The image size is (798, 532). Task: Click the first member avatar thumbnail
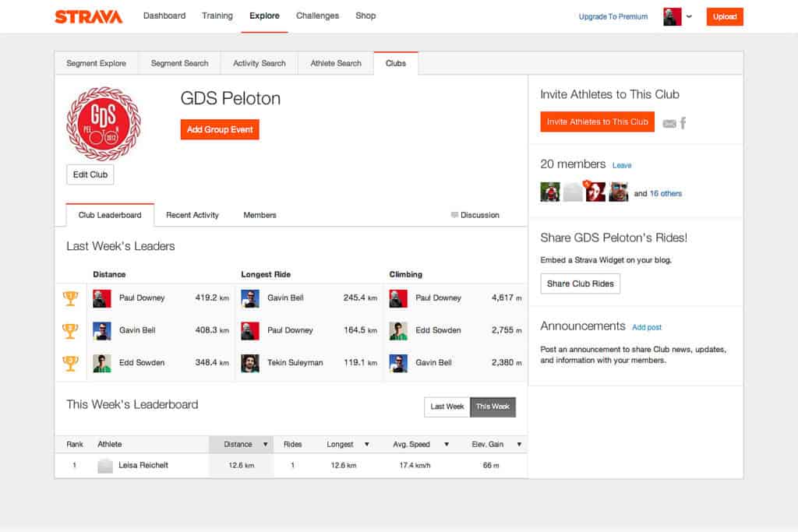coord(549,192)
